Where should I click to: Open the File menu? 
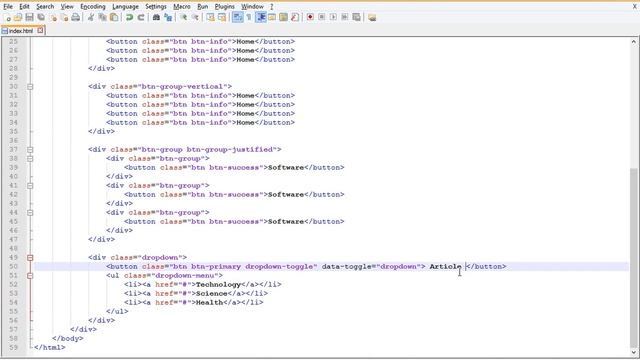click(x=8, y=7)
